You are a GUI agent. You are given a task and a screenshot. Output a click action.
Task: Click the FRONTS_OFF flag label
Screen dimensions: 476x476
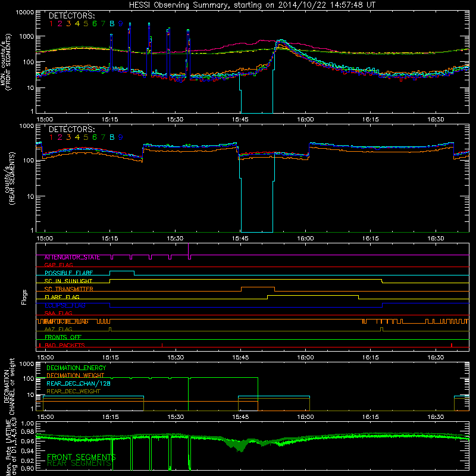pos(63,337)
